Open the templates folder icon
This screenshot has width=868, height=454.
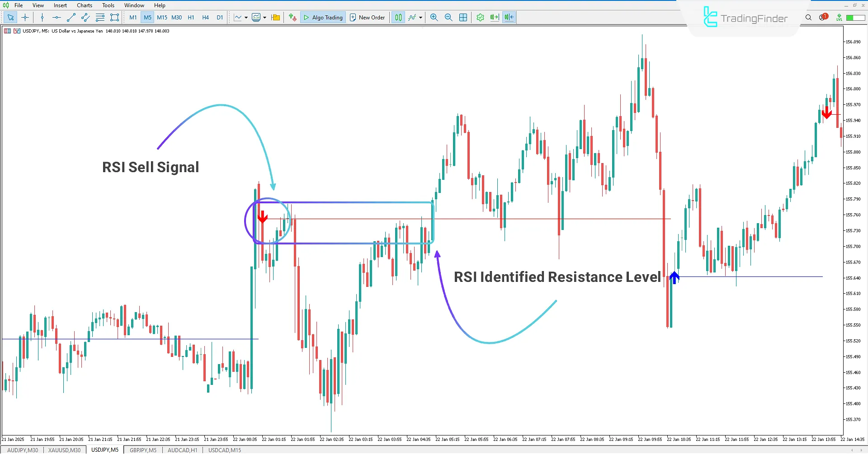[x=275, y=17]
